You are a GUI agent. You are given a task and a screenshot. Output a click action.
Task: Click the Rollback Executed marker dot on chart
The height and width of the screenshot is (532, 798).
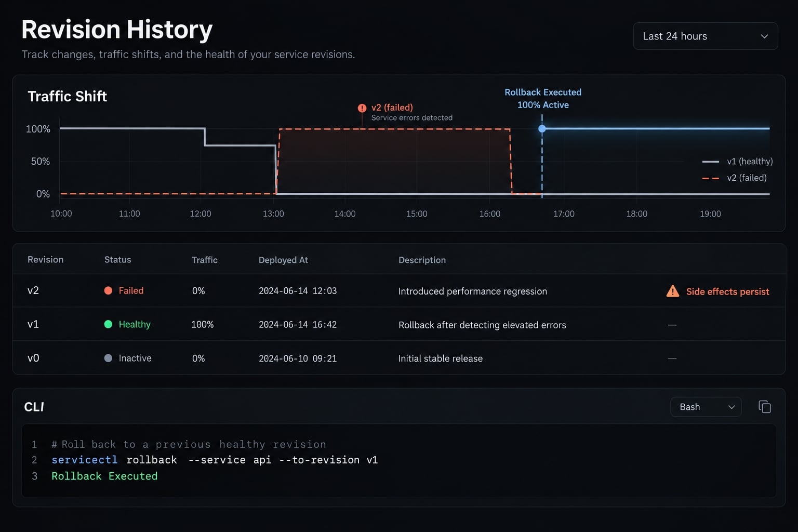point(542,128)
